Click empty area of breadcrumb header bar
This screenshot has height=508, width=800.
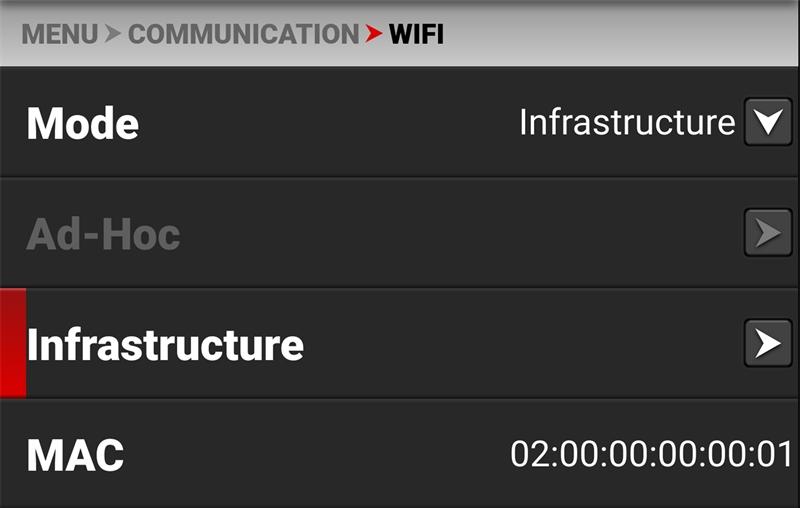point(620,34)
